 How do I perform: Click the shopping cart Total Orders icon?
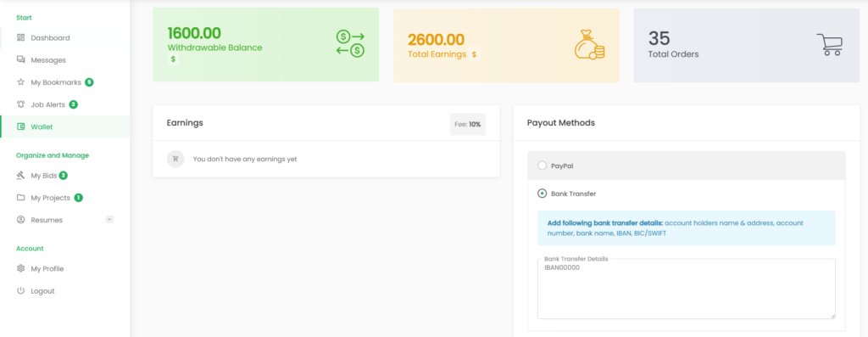[829, 44]
